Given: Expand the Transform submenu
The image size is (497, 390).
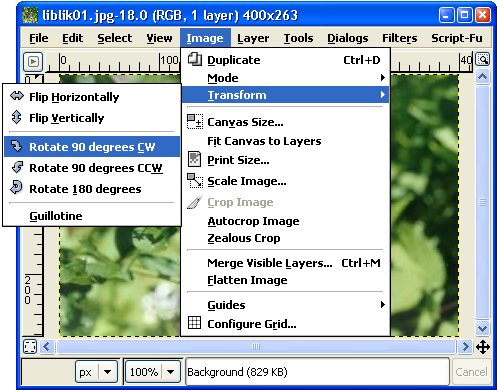Looking at the screenshot, I should click(x=285, y=95).
